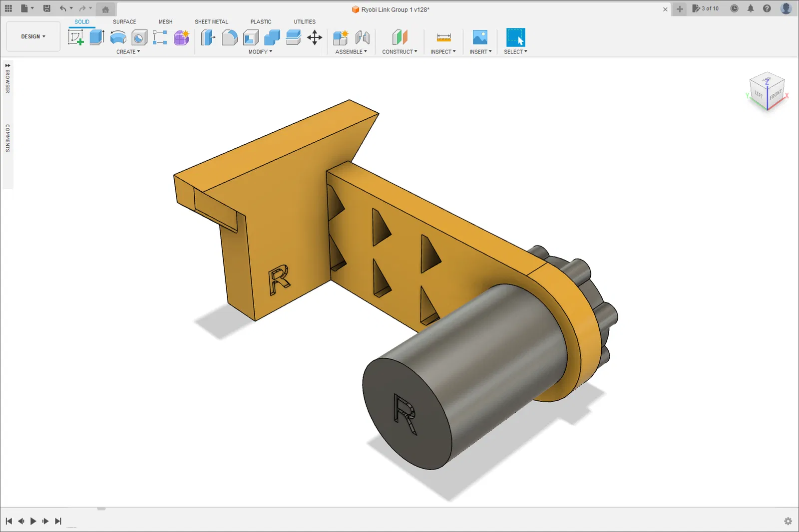Redo the last undone action
The height and width of the screenshot is (532, 799).
[82, 8]
